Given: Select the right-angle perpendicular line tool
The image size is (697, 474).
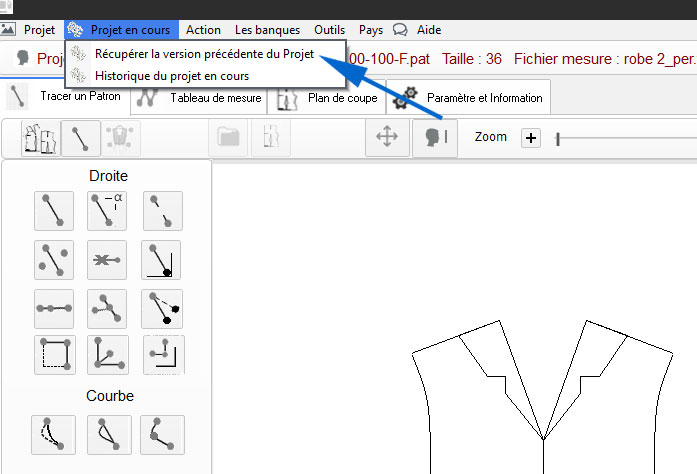Looking at the screenshot, I should click(x=161, y=259).
